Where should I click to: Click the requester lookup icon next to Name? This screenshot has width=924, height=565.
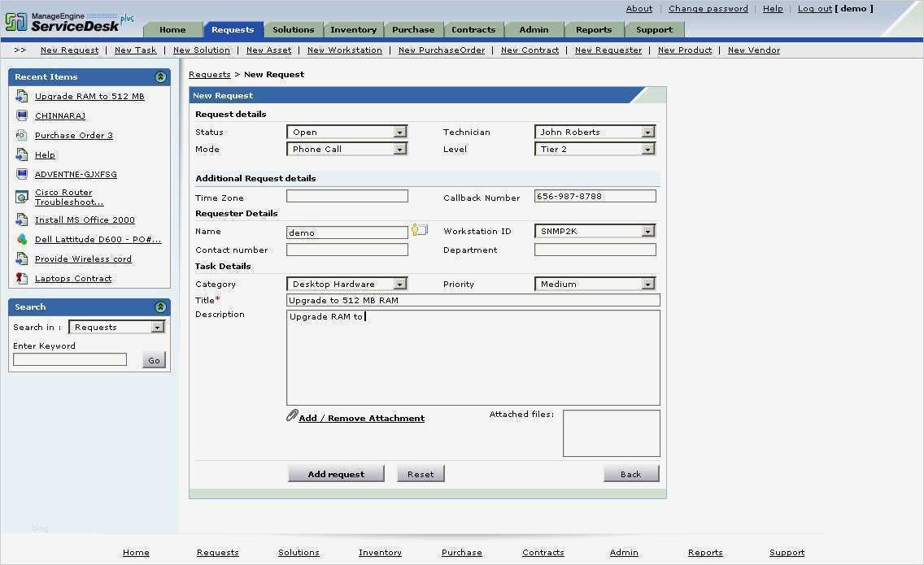click(x=419, y=230)
